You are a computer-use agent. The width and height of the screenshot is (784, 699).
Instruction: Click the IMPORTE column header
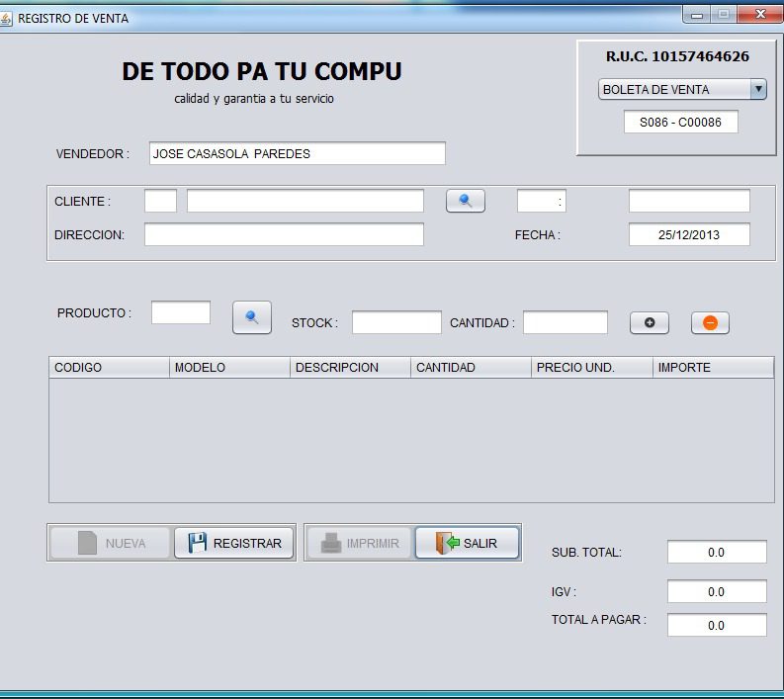pyautogui.click(x=713, y=368)
